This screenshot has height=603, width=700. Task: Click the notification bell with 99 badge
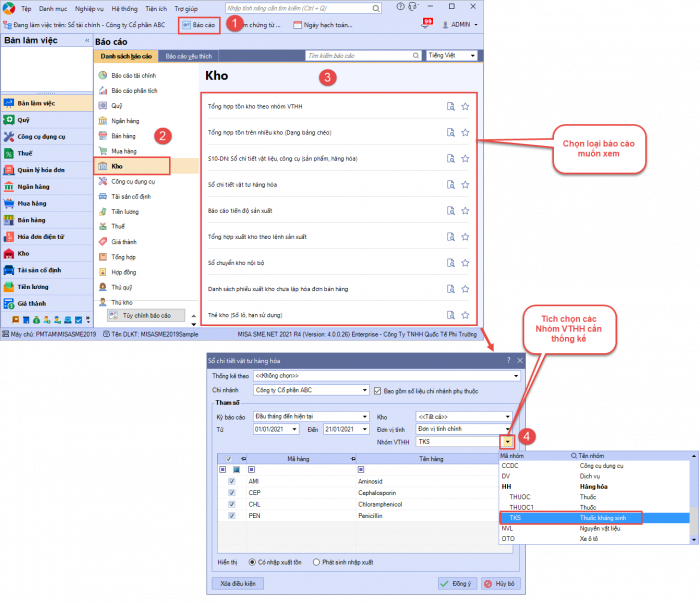[x=427, y=24]
